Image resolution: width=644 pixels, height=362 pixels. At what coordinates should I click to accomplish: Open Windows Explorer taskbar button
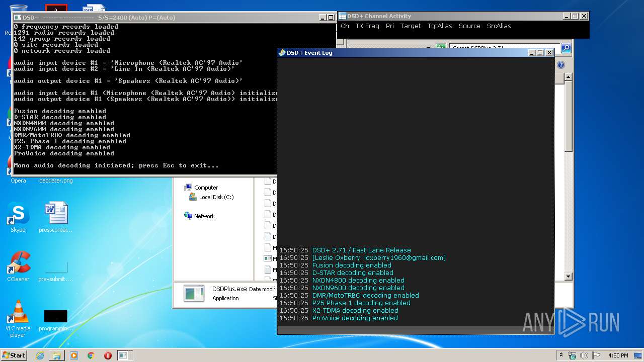(x=57, y=355)
